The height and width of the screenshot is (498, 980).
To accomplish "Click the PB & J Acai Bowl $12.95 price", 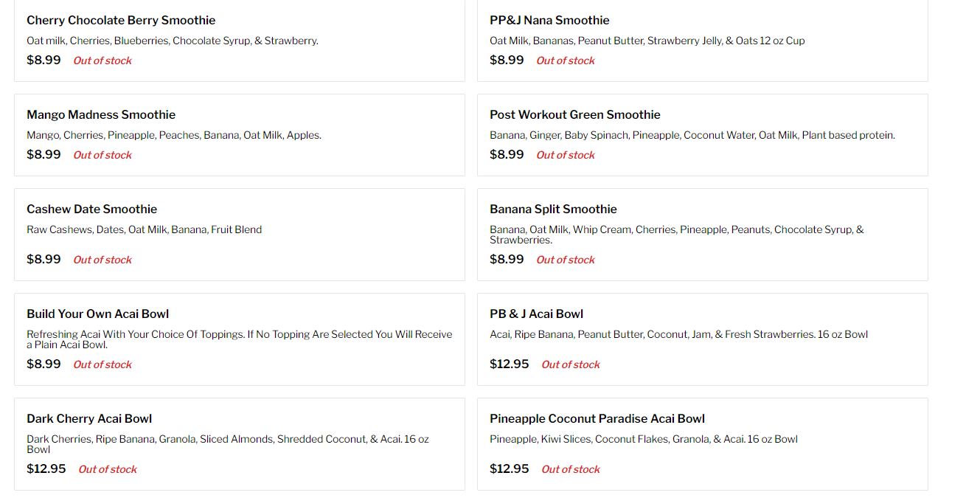I will (x=509, y=364).
